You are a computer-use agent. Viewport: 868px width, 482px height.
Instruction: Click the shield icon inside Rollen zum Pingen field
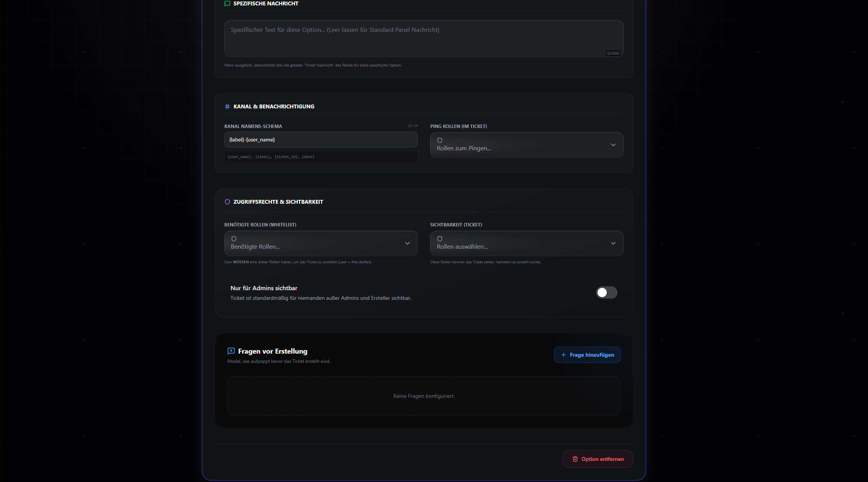click(x=439, y=140)
